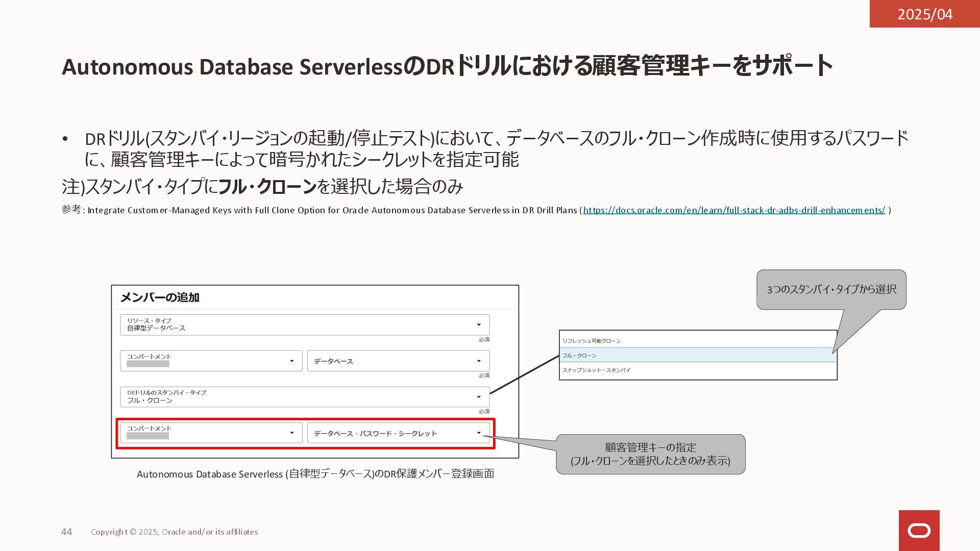Screen dimensions: 980x551
Task: Click the 2025/04 date badge
Action: [924, 14]
